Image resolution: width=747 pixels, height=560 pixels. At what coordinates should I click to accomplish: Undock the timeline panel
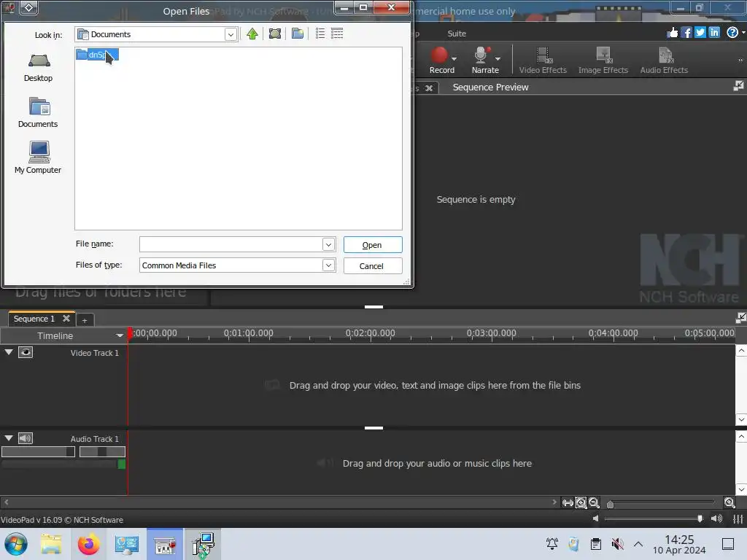[x=741, y=318]
